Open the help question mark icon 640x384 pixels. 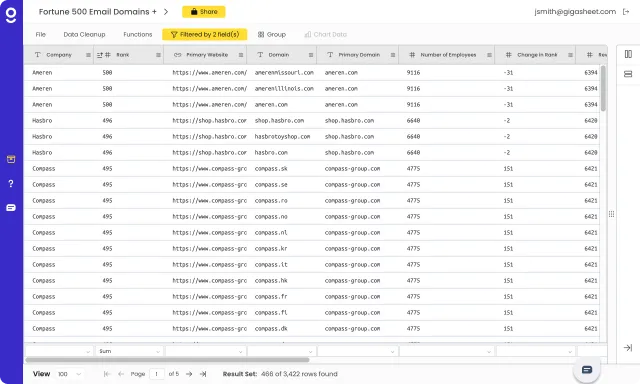click(11, 184)
